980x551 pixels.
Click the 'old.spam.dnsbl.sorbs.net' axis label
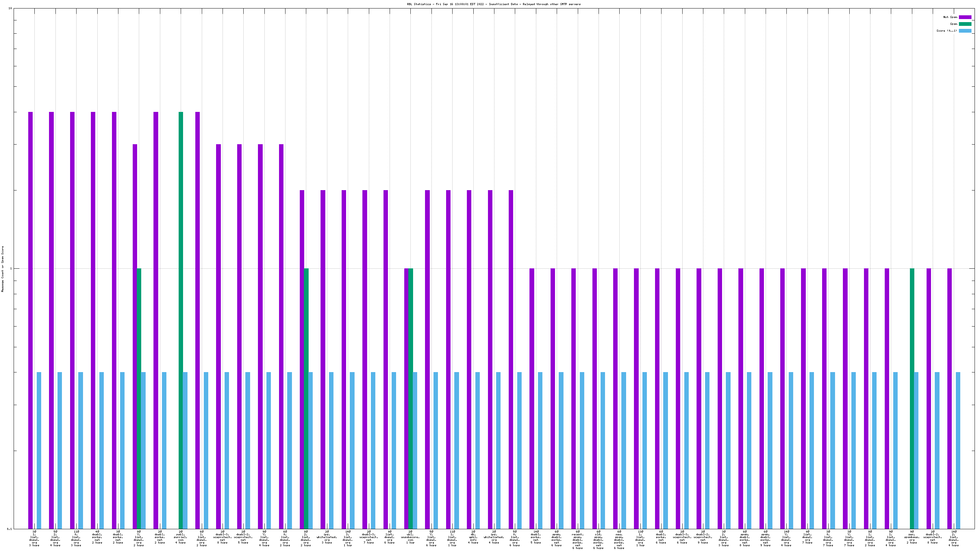[598, 539]
